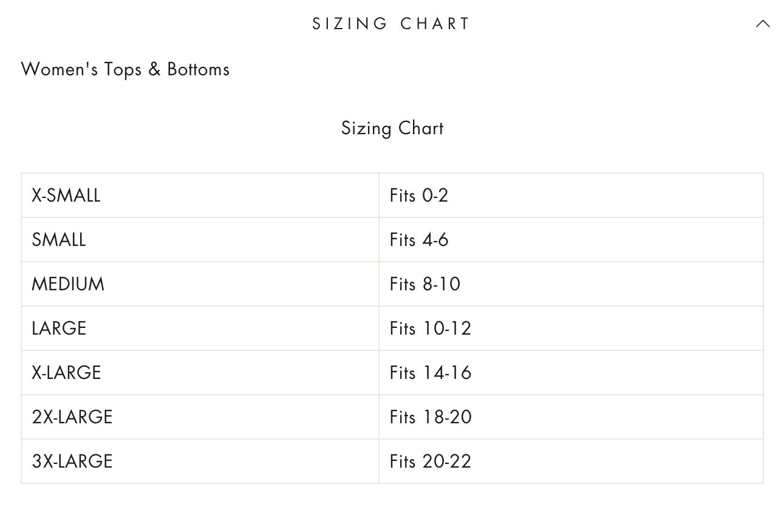
Task: Click the "Fits 14-16" cell
Action: click(x=431, y=373)
